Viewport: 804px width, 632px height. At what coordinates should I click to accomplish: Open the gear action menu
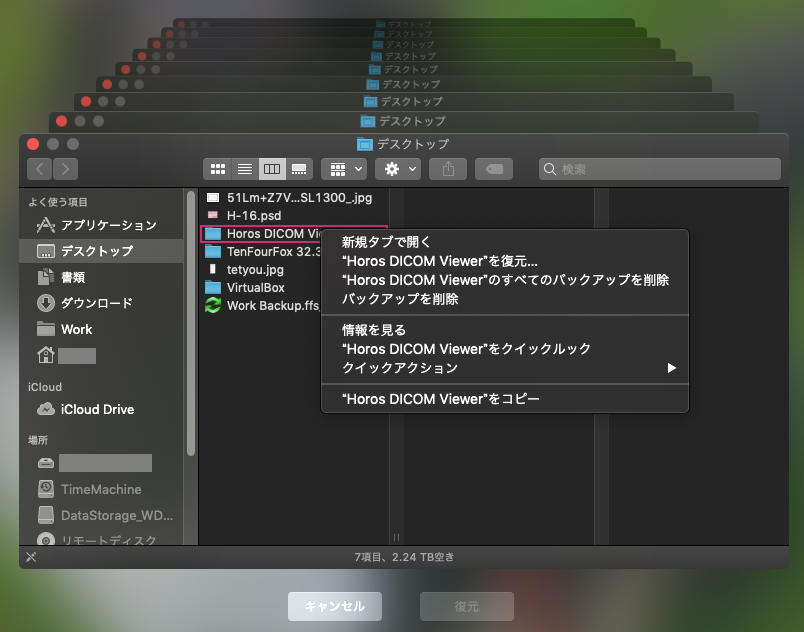[398, 169]
